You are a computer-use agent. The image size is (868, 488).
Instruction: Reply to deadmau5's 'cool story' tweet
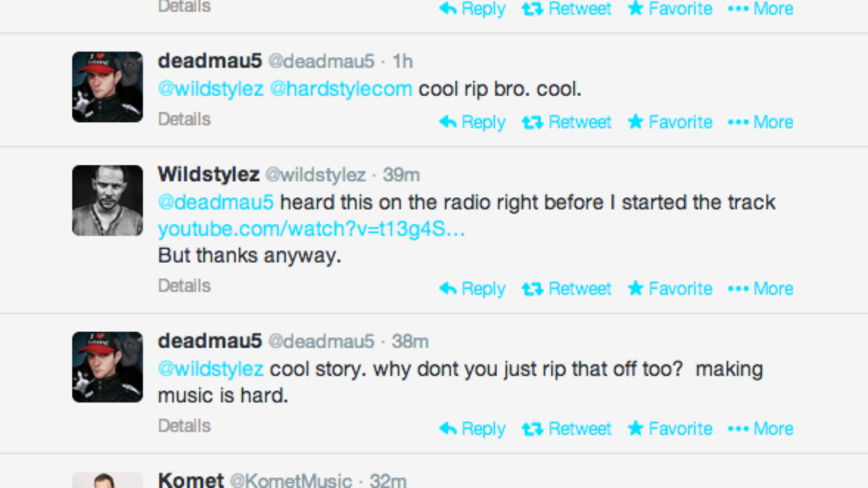tap(473, 429)
